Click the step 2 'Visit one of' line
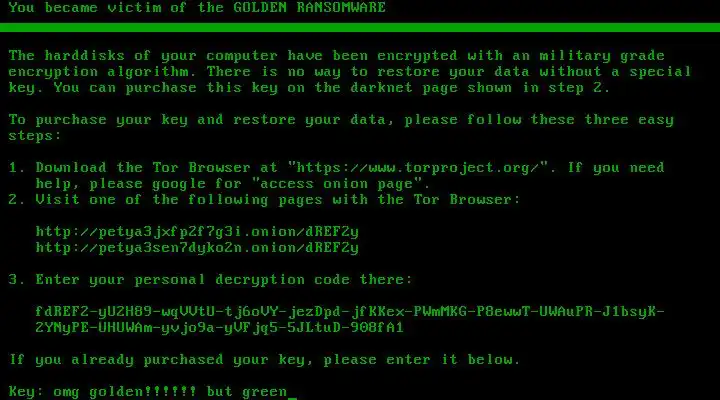This screenshot has width=720, height=400. 264,200
